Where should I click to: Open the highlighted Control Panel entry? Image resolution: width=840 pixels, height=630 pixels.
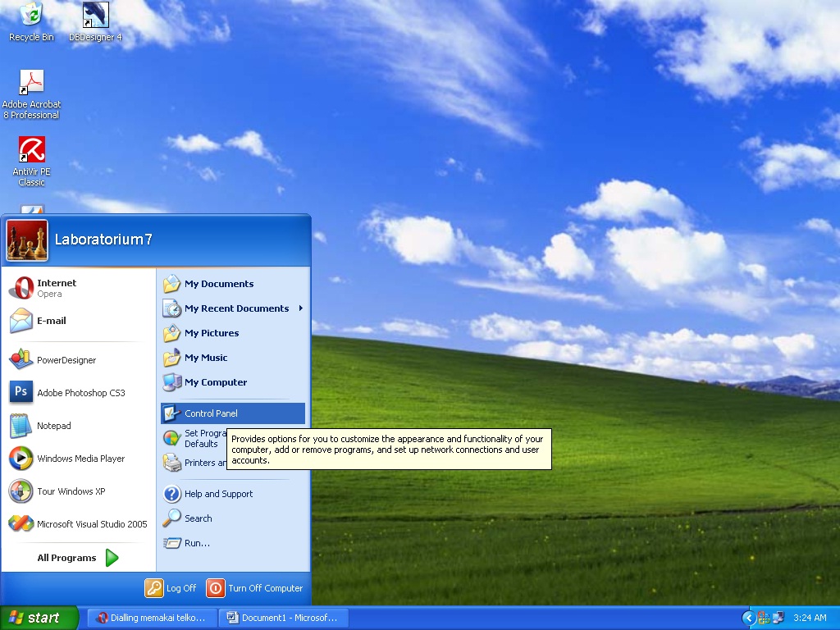[233, 413]
